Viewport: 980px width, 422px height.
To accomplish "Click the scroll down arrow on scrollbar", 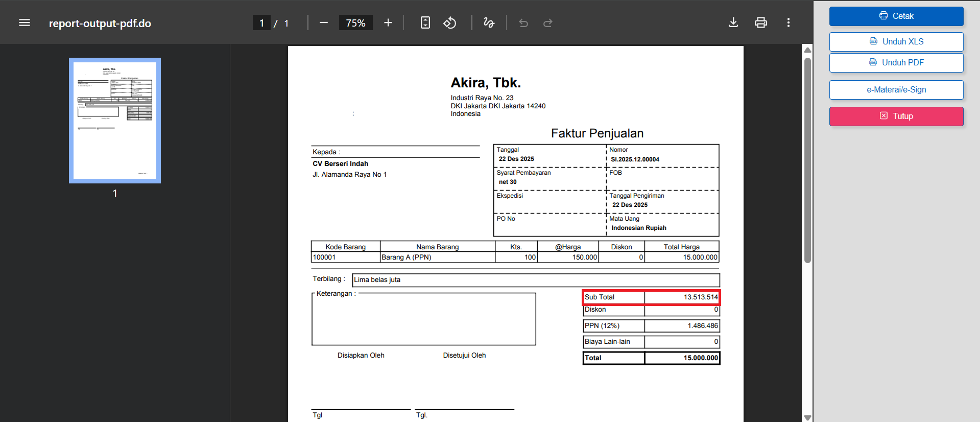I will coord(807,417).
